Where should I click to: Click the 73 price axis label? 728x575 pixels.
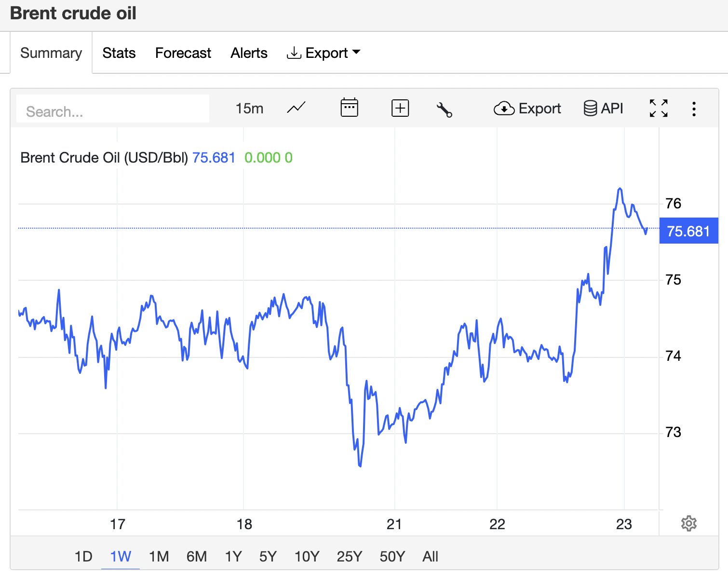pyautogui.click(x=673, y=432)
